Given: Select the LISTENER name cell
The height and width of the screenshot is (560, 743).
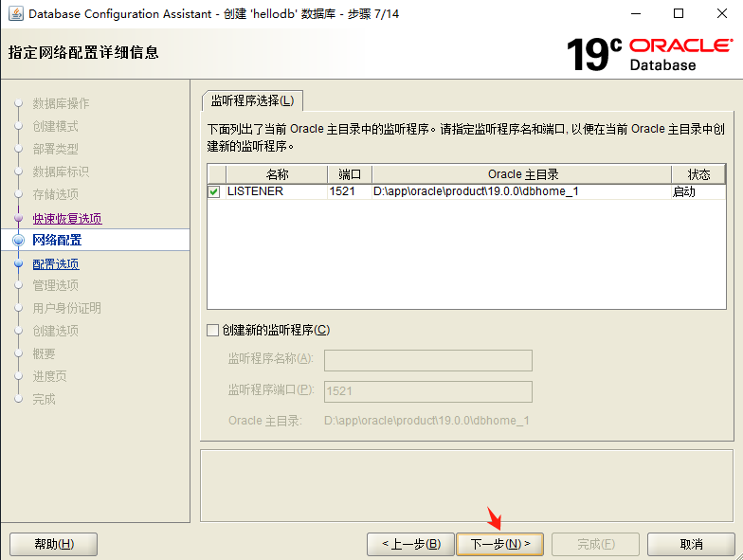Looking at the screenshot, I should click(x=277, y=191).
